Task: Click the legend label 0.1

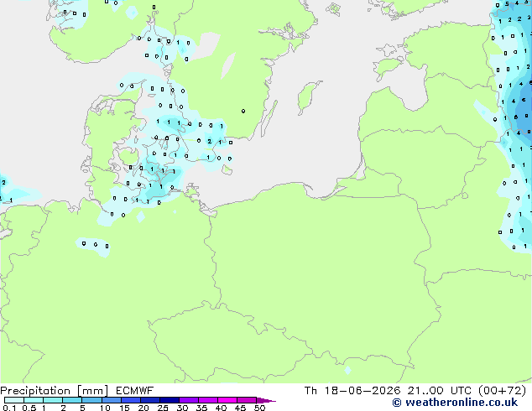Action: pos(9,408)
